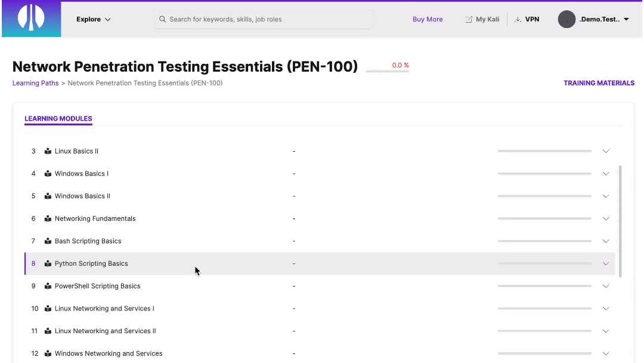Click the My Kali launch icon
The width and height of the screenshot is (644, 363).
469,19
